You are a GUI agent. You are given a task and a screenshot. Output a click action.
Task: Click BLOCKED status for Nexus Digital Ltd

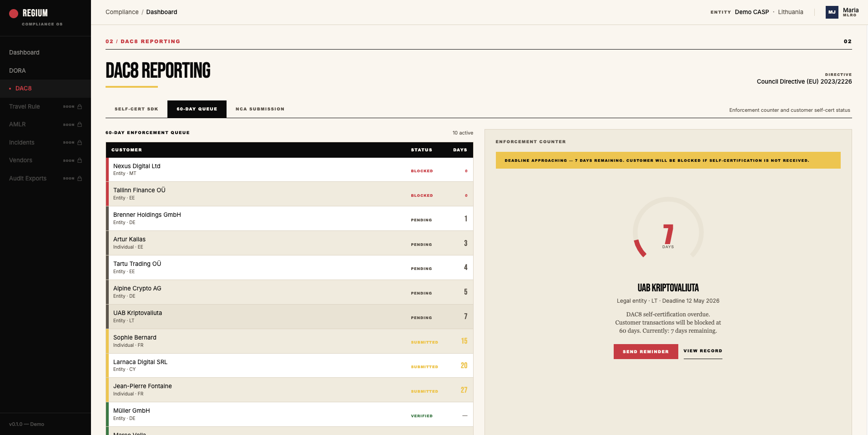coord(422,171)
